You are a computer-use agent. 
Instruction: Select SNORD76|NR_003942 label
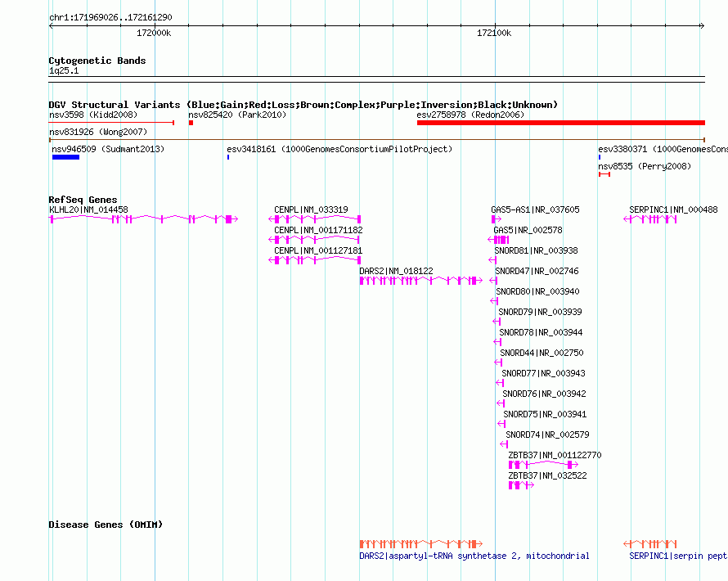pos(545,394)
